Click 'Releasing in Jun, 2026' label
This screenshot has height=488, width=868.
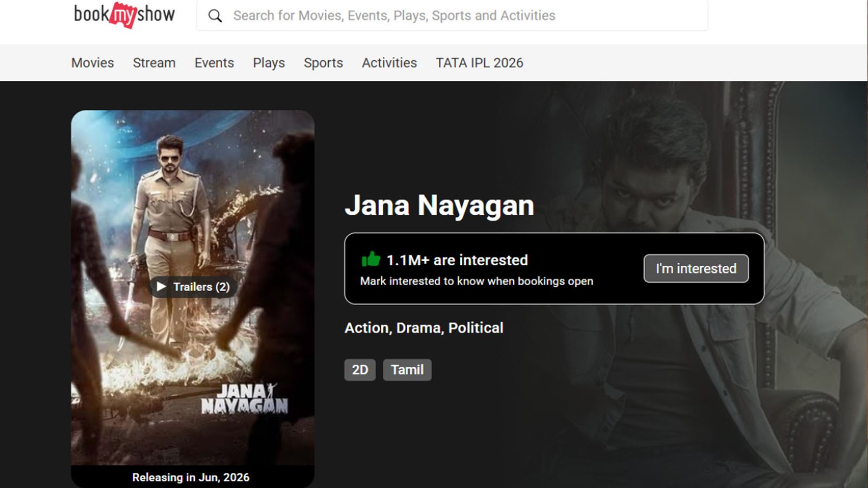191,477
